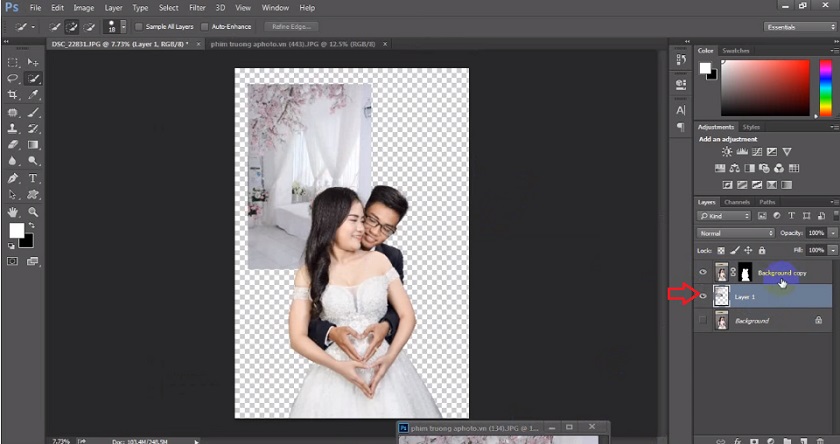Select the Path Selection tool

(x=13, y=194)
